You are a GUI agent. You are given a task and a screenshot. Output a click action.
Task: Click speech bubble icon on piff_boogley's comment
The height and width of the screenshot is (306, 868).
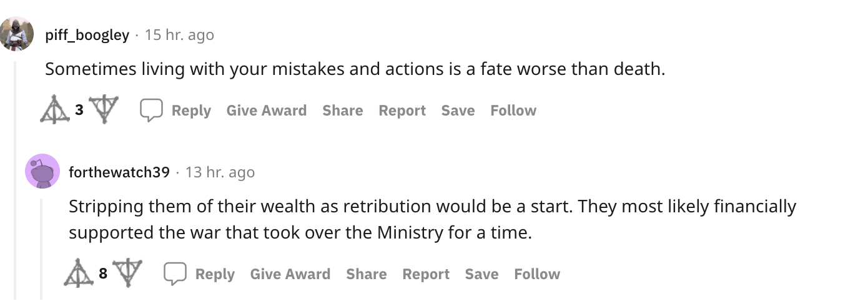tap(151, 111)
